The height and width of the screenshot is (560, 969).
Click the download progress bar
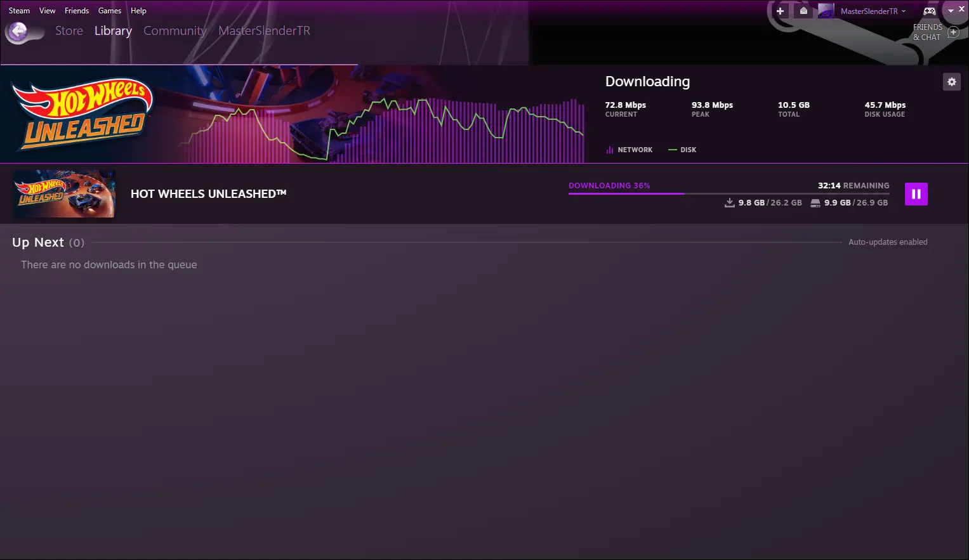(x=728, y=193)
